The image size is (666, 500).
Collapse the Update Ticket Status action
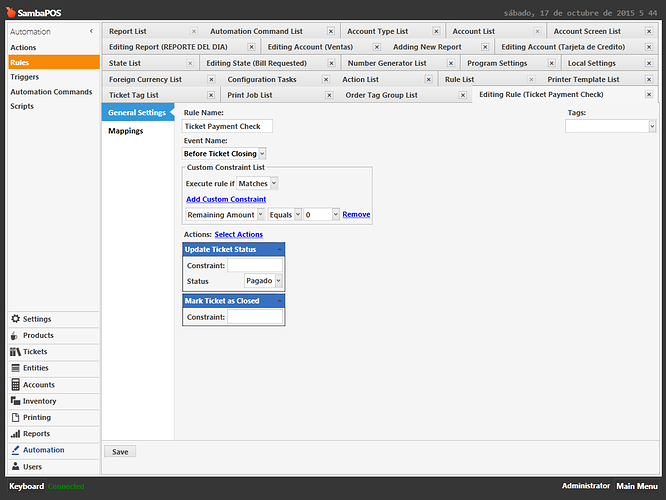[x=279, y=249]
